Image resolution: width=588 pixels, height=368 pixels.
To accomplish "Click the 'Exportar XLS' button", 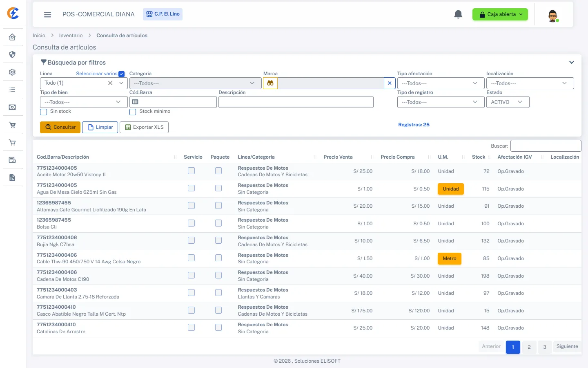I will pyautogui.click(x=144, y=127).
